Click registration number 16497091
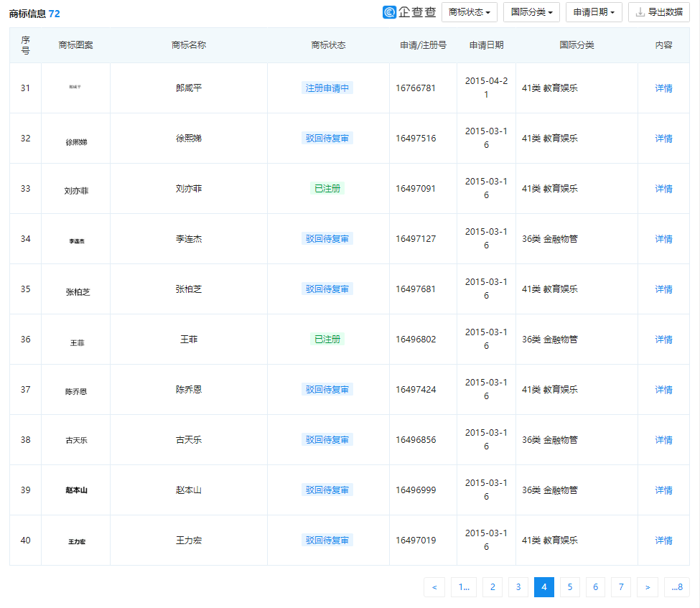700x608 pixels. (x=416, y=189)
